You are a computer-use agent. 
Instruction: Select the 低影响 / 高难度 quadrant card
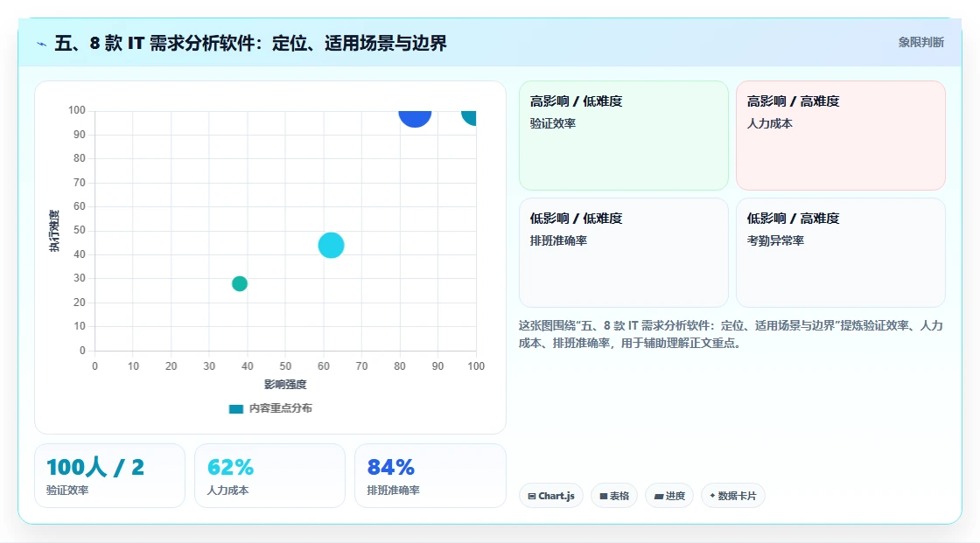(x=841, y=253)
